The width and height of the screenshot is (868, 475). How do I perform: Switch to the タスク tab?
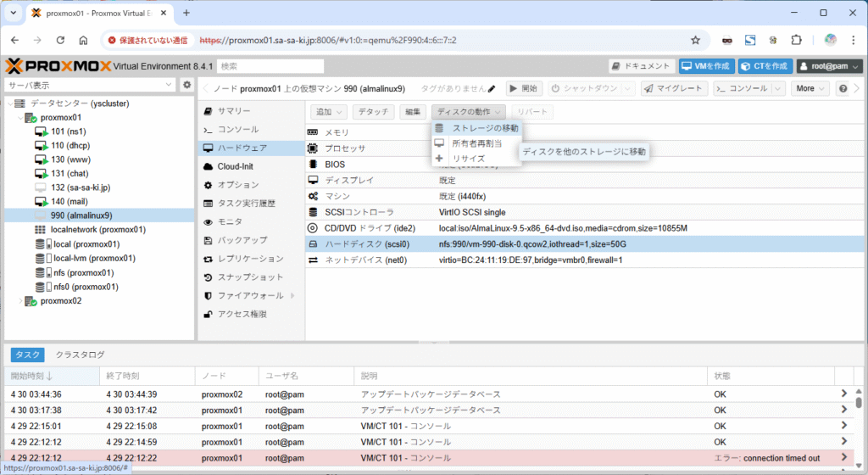[x=28, y=355]
